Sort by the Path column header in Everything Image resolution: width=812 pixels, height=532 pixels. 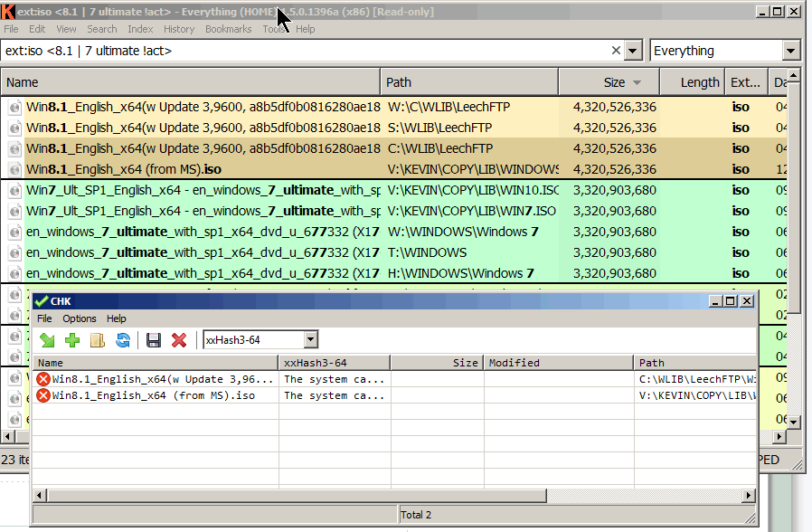pos(469,82)
